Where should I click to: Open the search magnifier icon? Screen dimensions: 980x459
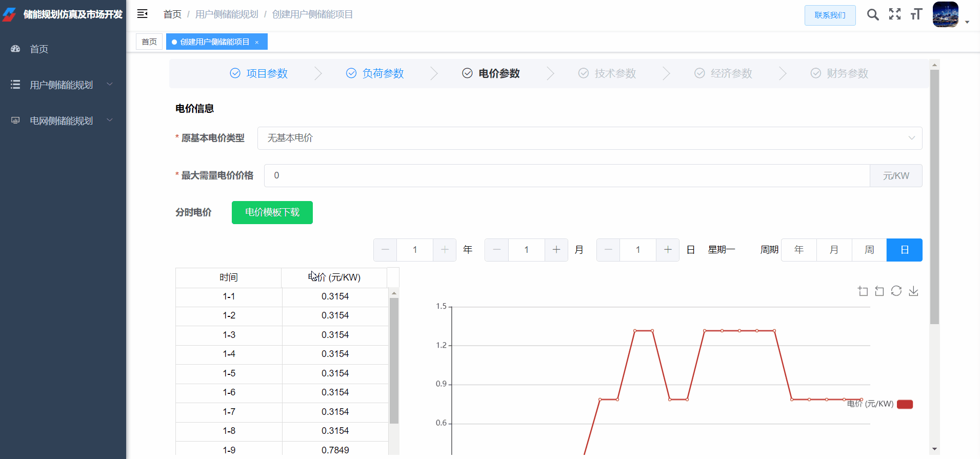[872, 14]
